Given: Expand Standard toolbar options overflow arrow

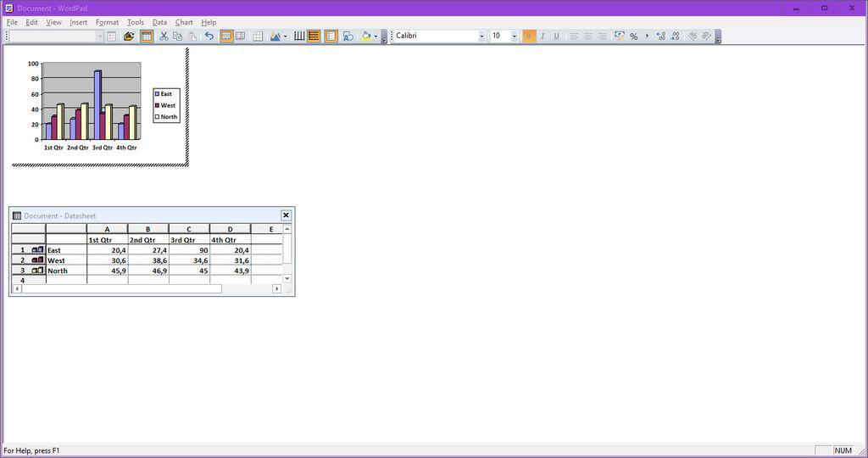Looking at the screenshot, I should click(x=384, y=36).
